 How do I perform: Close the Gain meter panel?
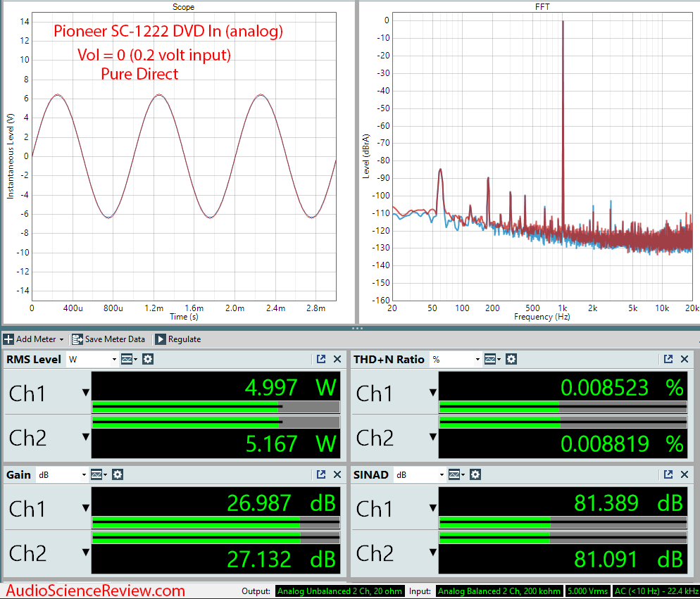pos(337,474)
